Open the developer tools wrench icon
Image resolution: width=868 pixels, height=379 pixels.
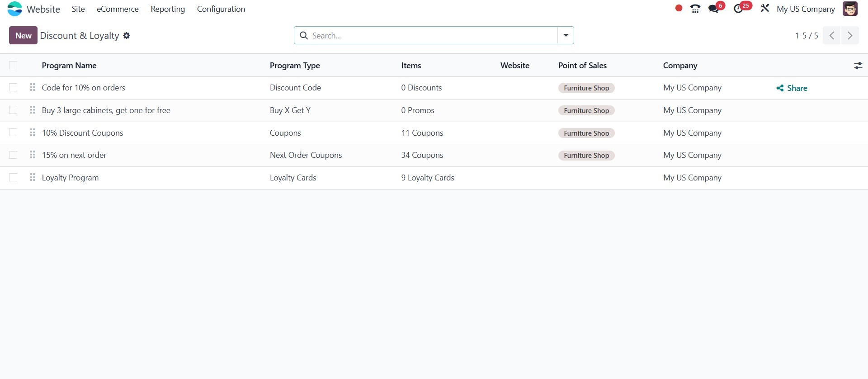[764, 9]
